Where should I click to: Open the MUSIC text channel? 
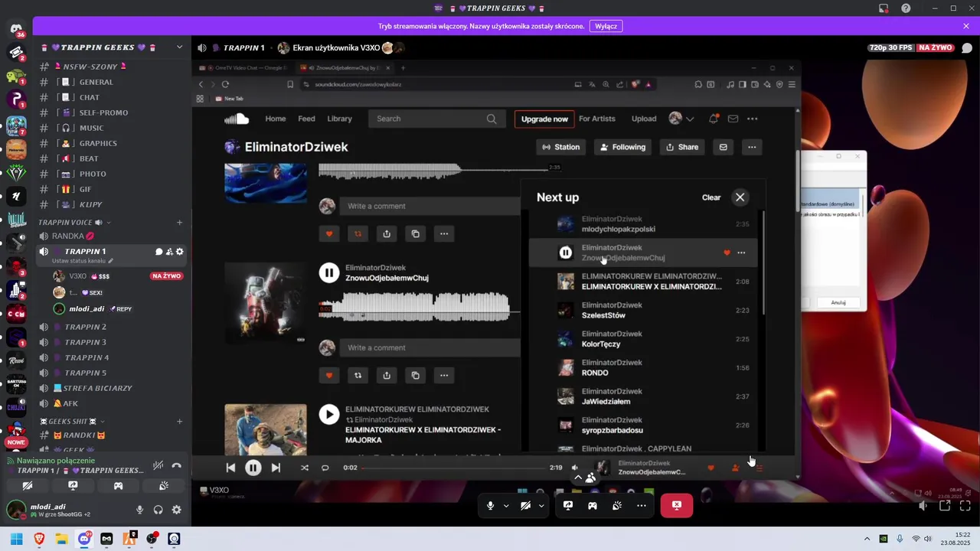[x=91, y=128]
